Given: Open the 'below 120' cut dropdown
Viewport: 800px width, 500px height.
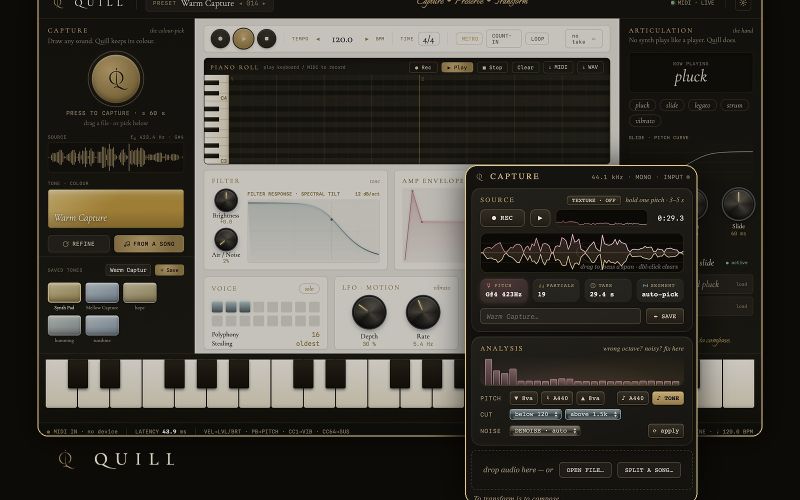Looking at the screenshot, I should [536, 414].
